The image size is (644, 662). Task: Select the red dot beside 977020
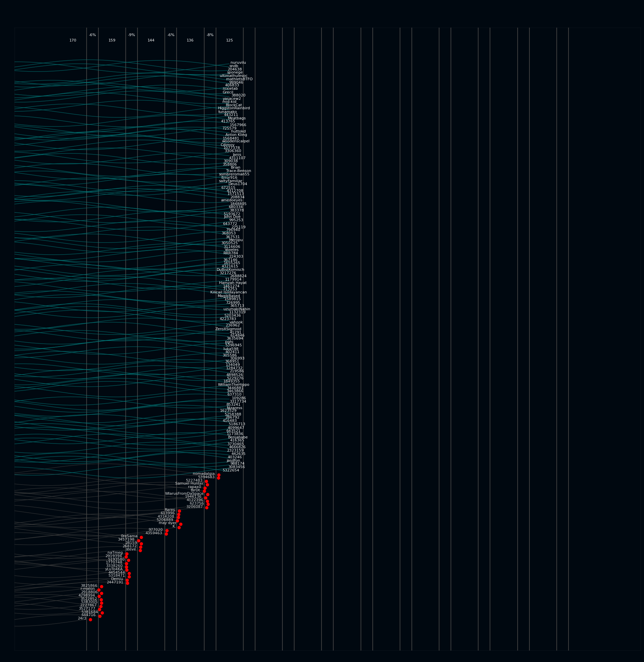coord(166,531)
